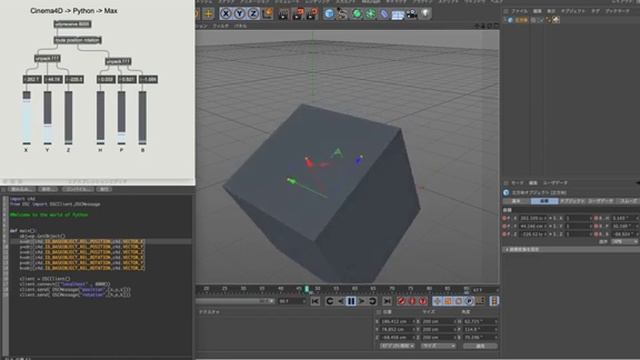The image size is (640, 360).
Task: Play the animation forwards
Action: point(362,301)
